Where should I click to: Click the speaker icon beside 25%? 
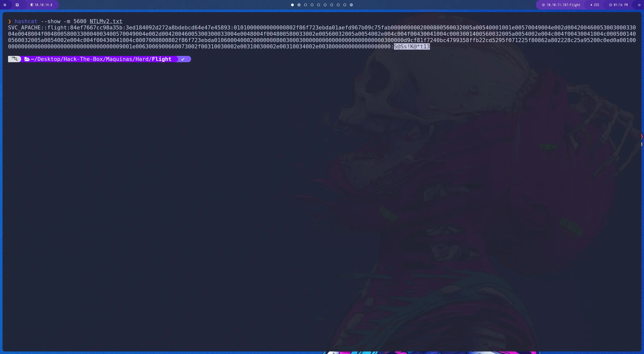point(591,5)
